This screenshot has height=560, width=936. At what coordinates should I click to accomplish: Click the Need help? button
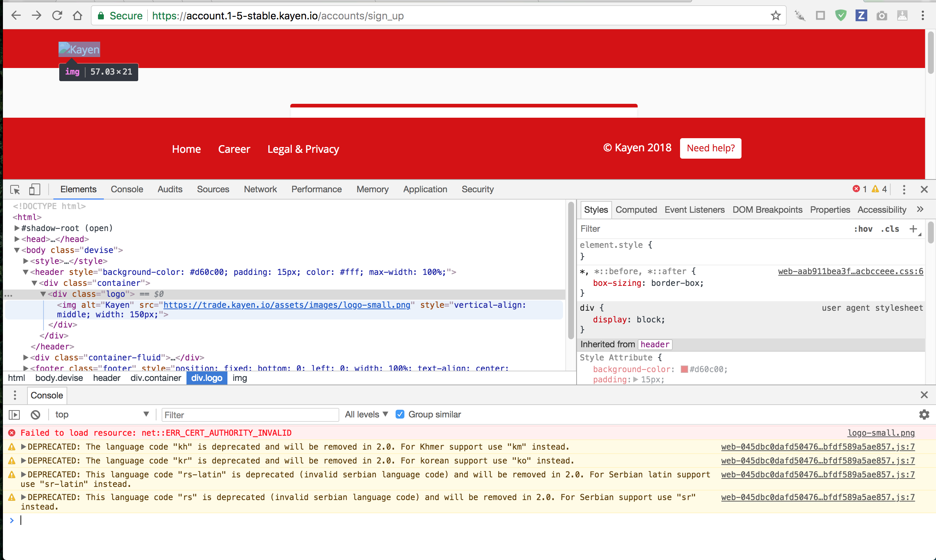pyautogui.click(x=710, y=148)
